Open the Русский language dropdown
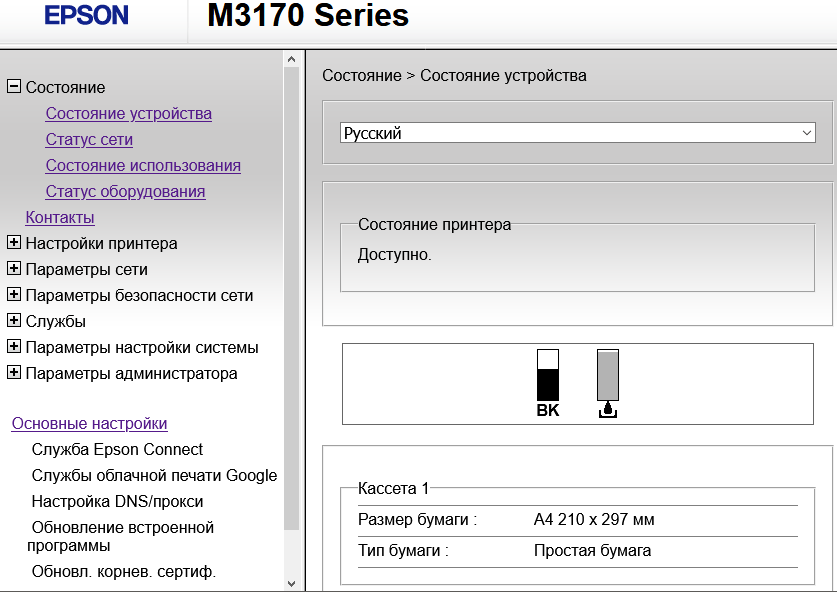This screenshot has height=592, width=837. (578, 133)
